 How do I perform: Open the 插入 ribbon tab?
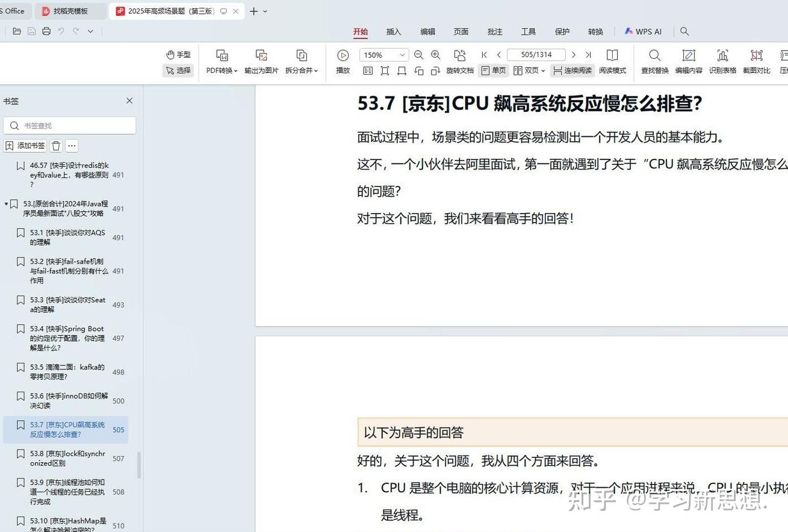[394, 32]
